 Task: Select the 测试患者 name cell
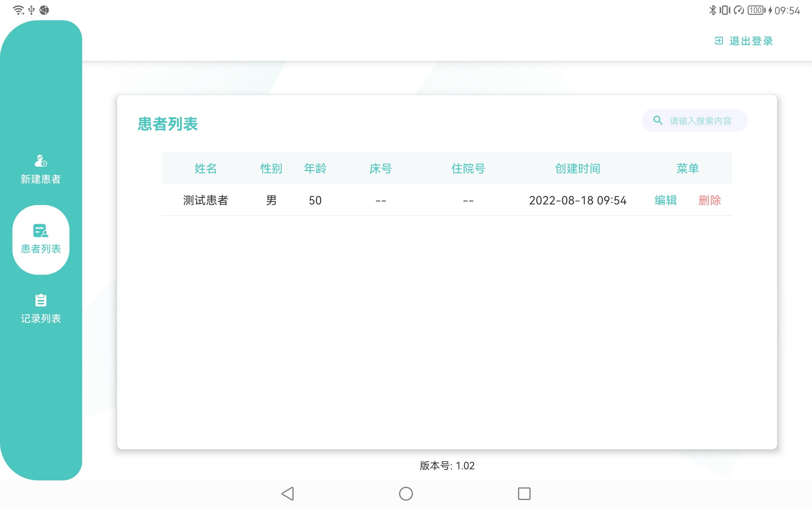click(x=206, y=200)
